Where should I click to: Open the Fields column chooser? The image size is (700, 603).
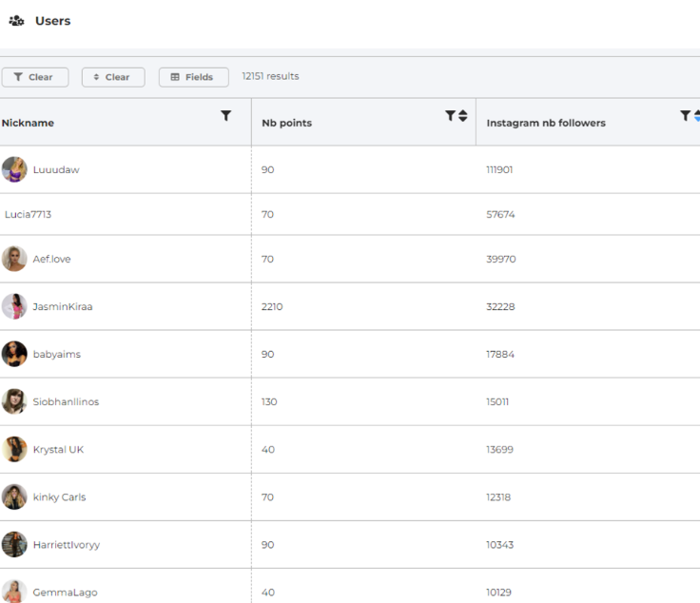tap(193, 77)
